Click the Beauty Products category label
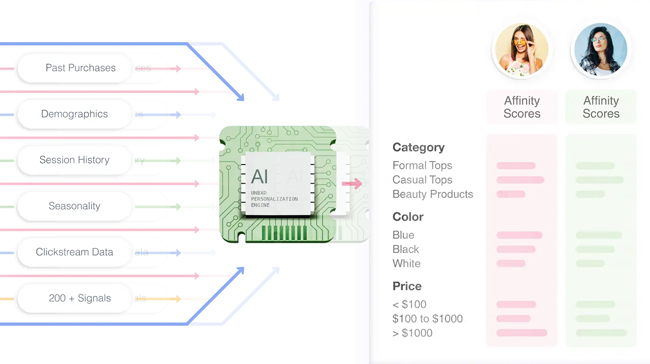This screenshot has width=650, height=364. [433, 194]
